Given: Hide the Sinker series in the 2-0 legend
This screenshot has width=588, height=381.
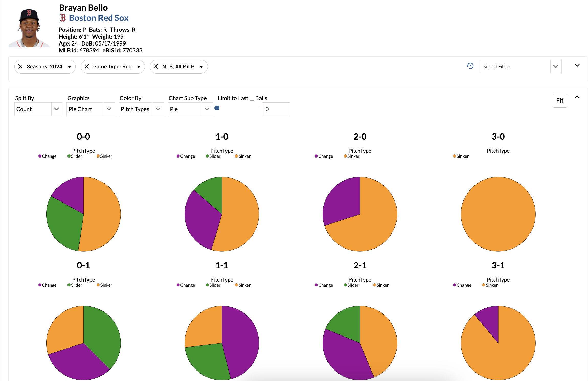Looking at the screenshot, I should [x=352, y=156].
